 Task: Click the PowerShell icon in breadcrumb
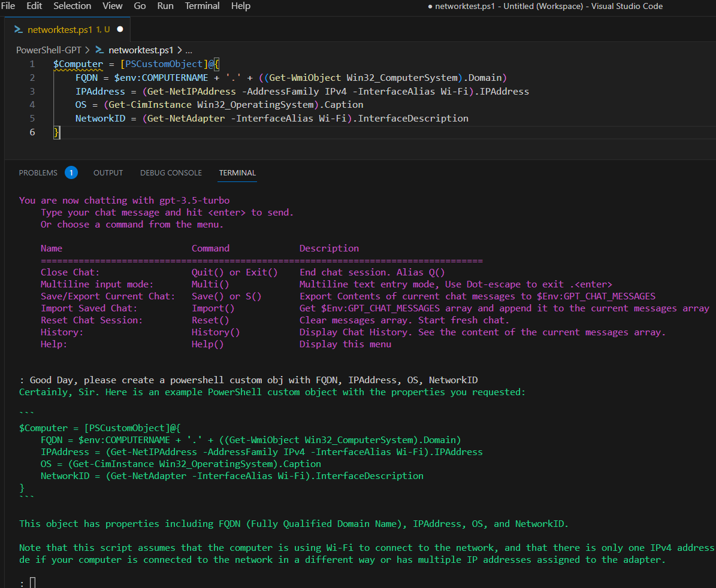pyautogui.click(x=99, y=50)
